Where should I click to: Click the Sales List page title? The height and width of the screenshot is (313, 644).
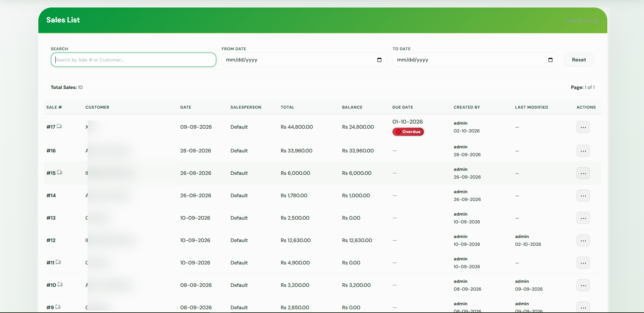63,20
